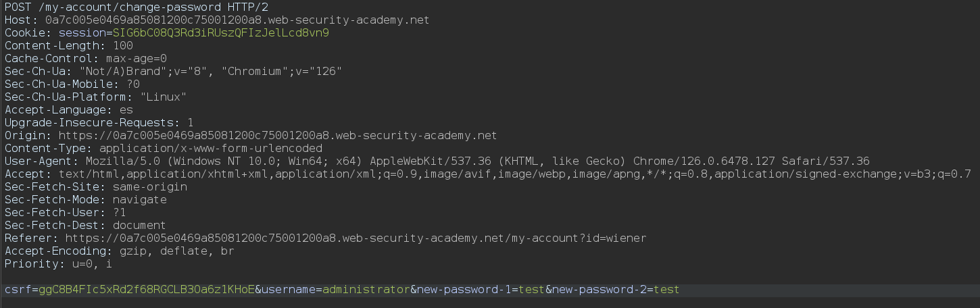Screen dimensions: 980x308
Task: Click the Accept-Language value es
Action: (126, 110)
